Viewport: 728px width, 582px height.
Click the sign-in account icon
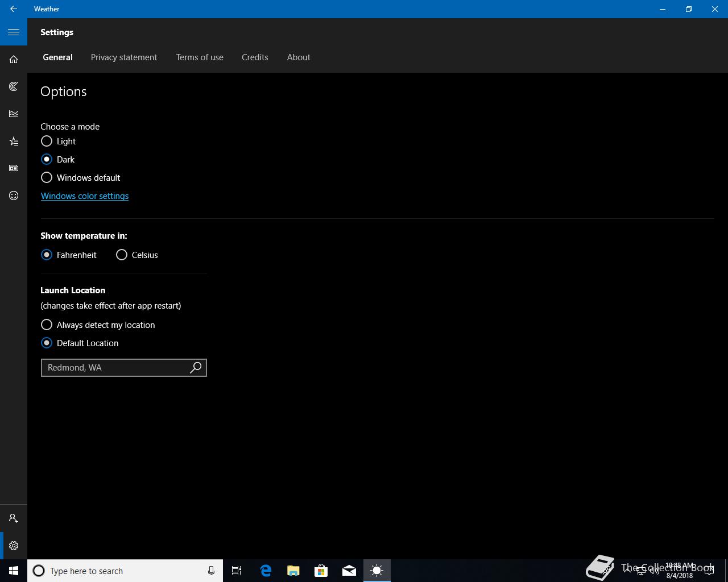[14, 518]
